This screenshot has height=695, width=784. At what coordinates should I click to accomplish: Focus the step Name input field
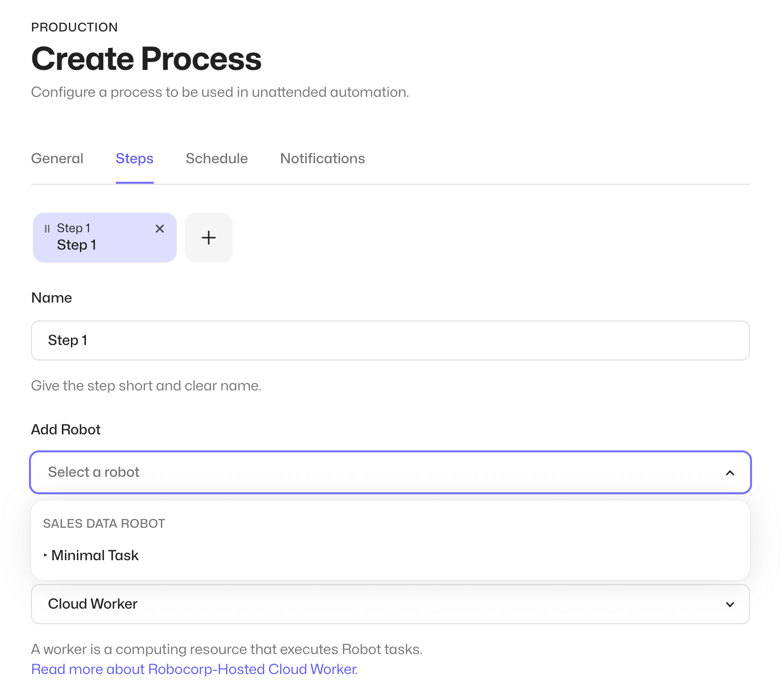coord(391,341)
